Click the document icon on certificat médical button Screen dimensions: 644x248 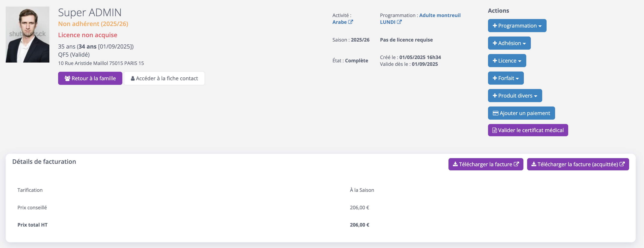[x=494, y=130]
